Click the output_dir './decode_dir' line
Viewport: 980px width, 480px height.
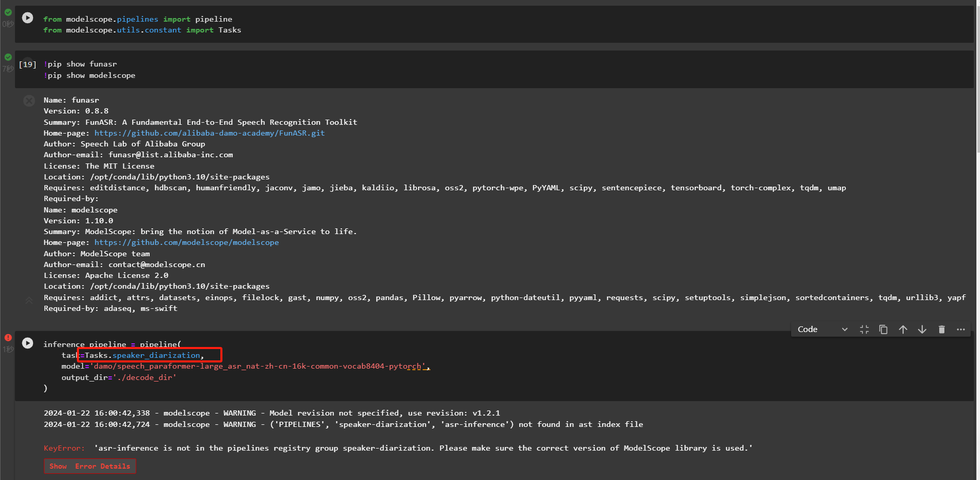[119, 377]
